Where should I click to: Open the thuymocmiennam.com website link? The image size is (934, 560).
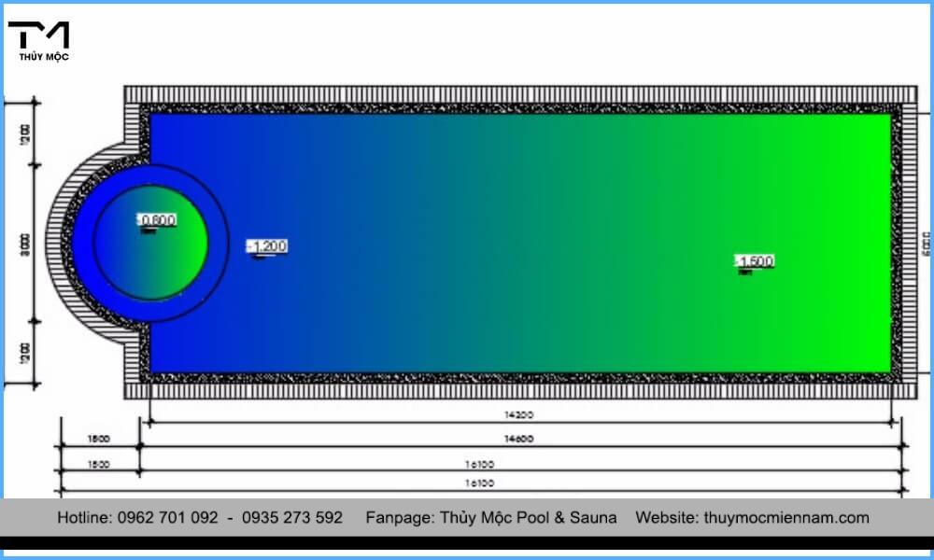click(786, 518)
